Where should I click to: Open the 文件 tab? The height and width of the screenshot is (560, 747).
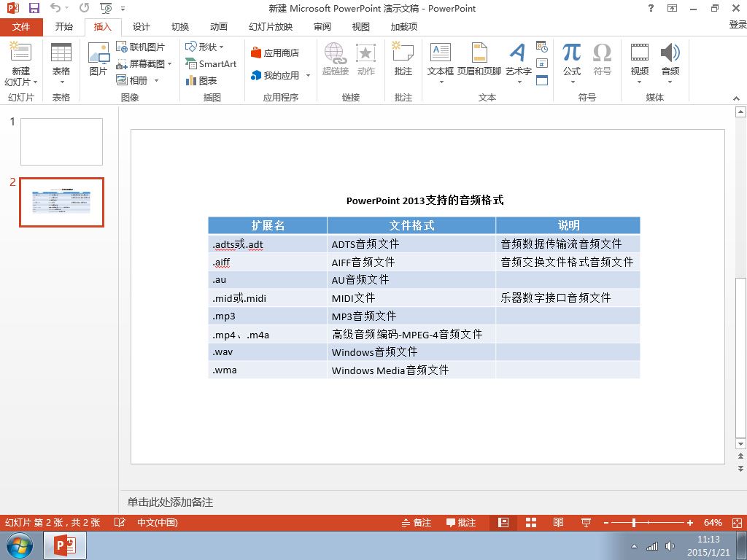coord(21,27)
